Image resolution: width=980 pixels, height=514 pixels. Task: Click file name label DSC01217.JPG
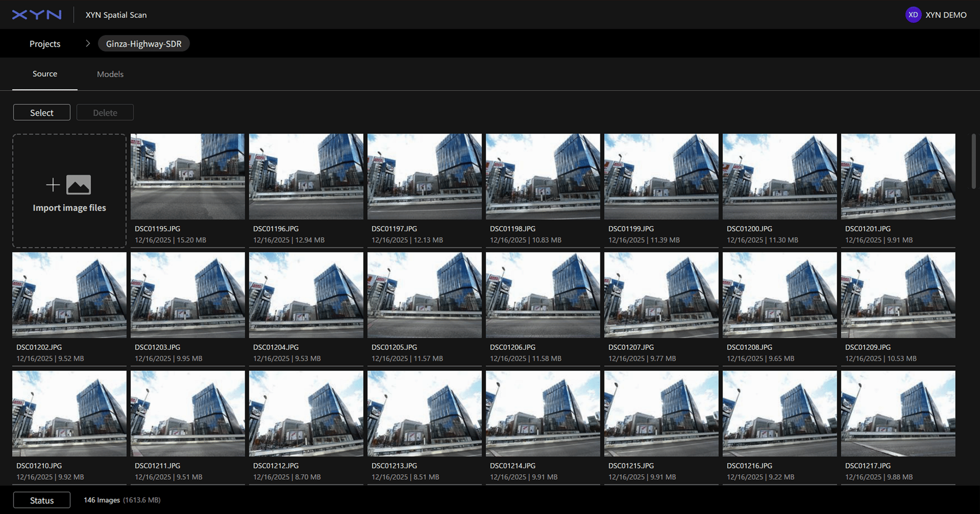point(868,466)
